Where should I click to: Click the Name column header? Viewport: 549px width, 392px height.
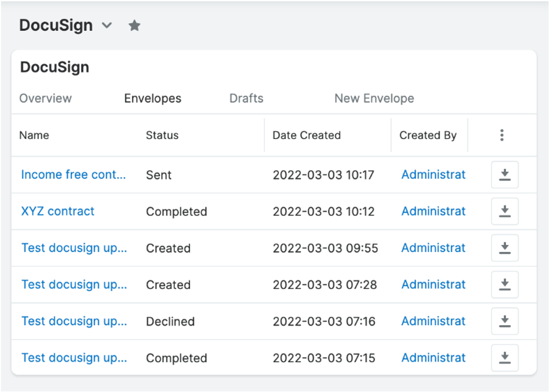34,135
